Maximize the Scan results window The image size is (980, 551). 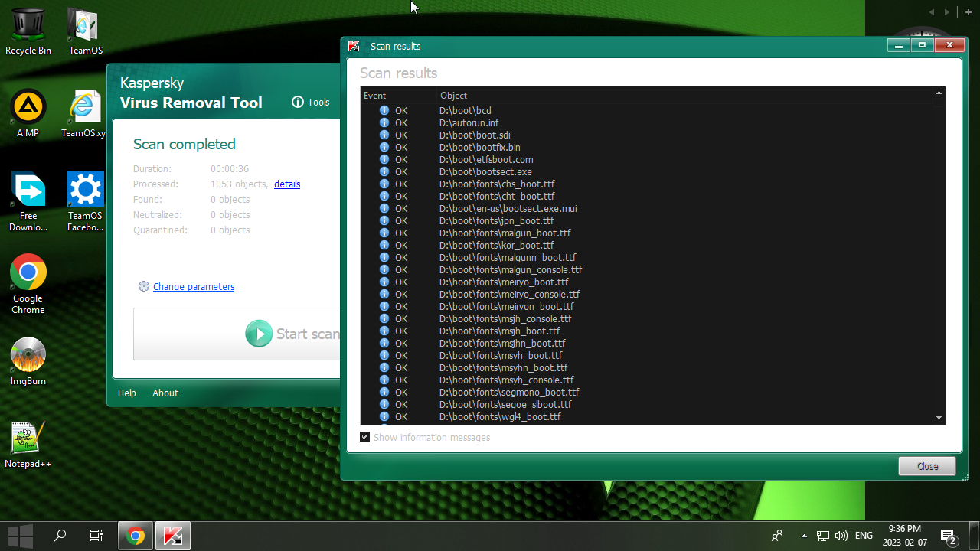pyautogui.click(x=922, y=45)
